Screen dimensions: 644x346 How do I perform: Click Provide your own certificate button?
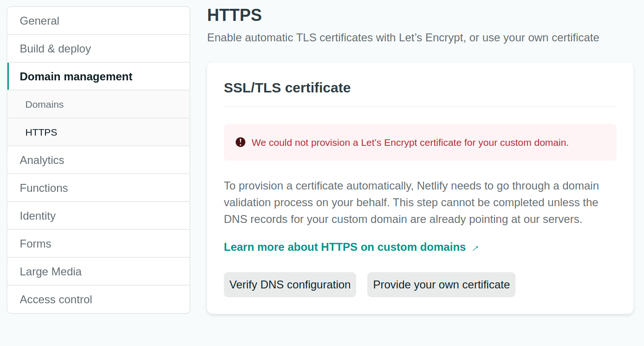(441, 285)
